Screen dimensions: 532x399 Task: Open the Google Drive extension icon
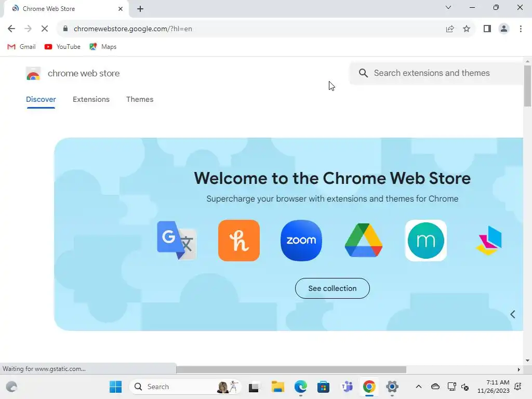click(364, 241)
